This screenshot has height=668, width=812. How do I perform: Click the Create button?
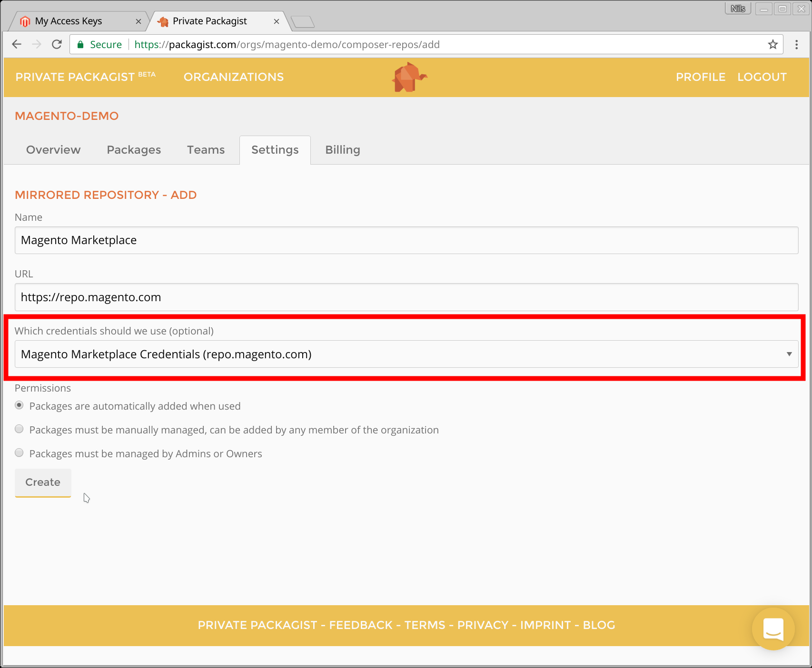pos(43,482)
